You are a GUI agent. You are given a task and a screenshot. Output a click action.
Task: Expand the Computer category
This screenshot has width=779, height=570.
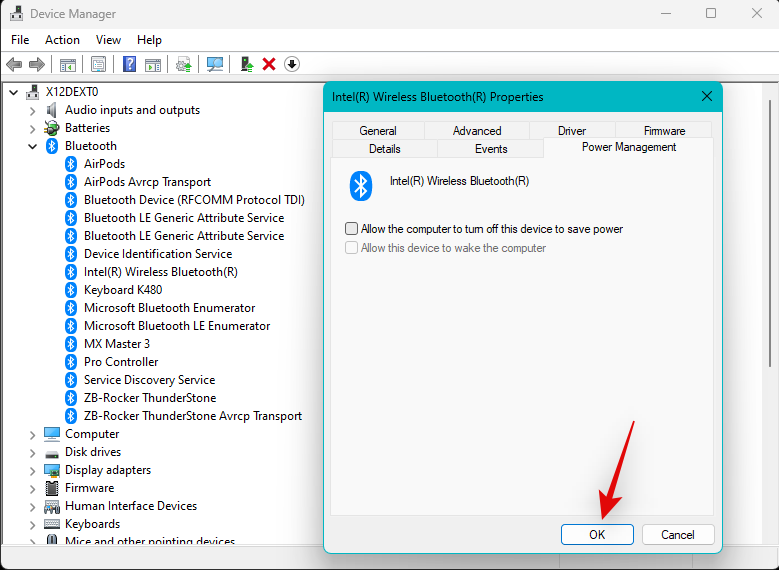tap(32, 435)
